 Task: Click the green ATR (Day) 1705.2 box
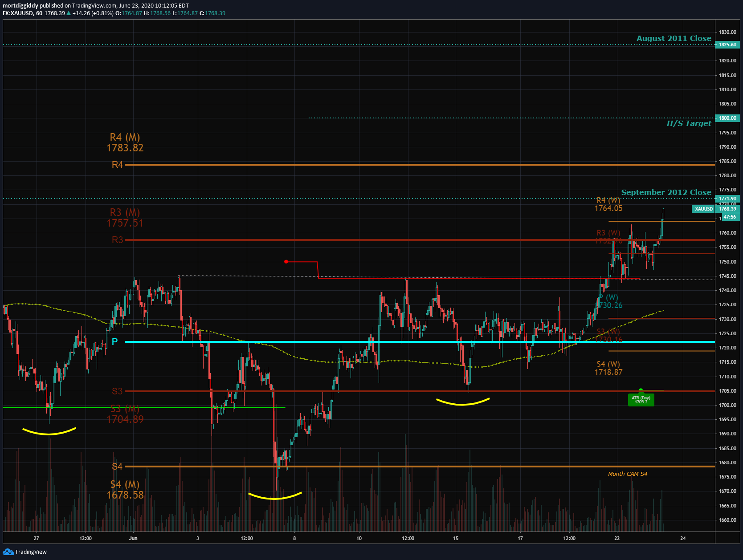641,400
